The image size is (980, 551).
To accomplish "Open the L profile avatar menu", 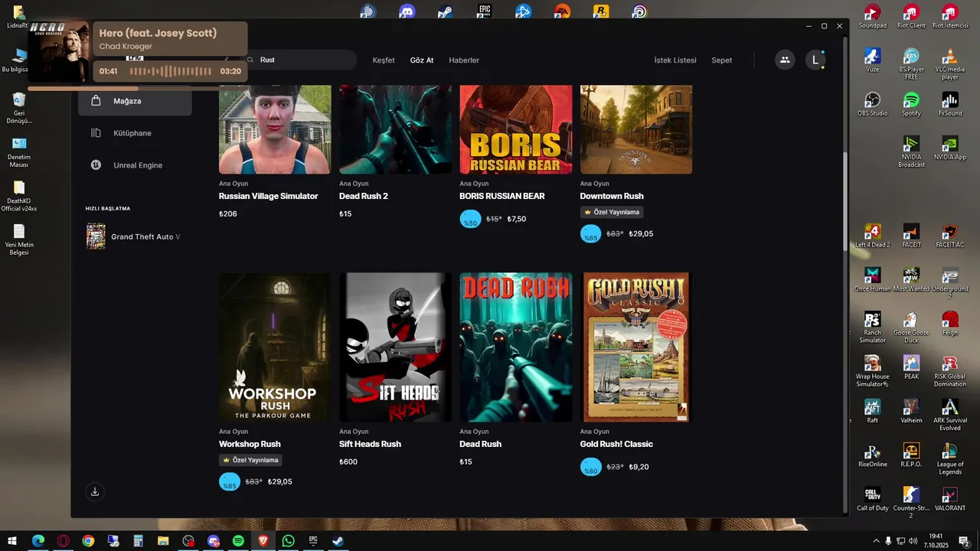I will (x=815, y=60).
